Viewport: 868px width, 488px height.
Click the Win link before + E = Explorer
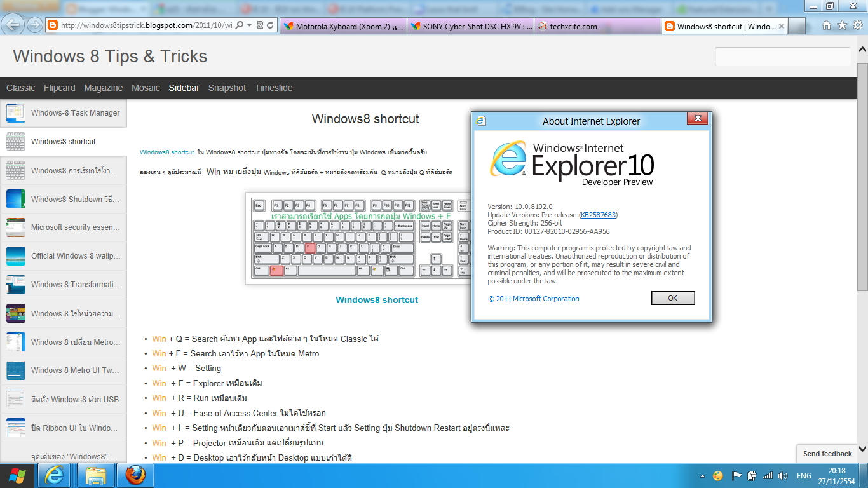tap(159, 383)
